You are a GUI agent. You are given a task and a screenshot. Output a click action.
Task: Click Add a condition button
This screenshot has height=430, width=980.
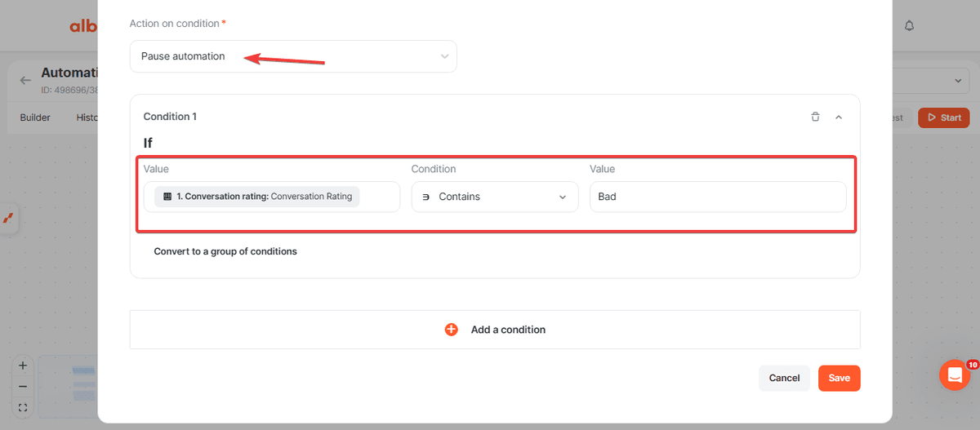[495, 330]
